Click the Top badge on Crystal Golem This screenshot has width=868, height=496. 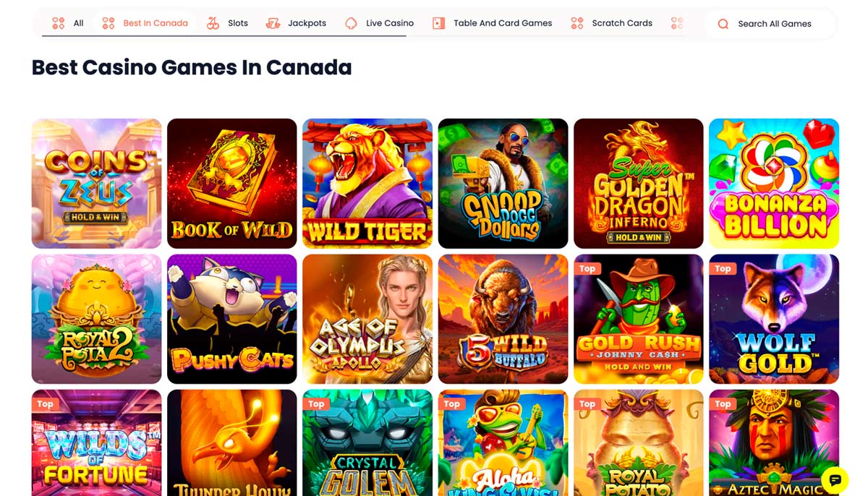click(316, 404)
